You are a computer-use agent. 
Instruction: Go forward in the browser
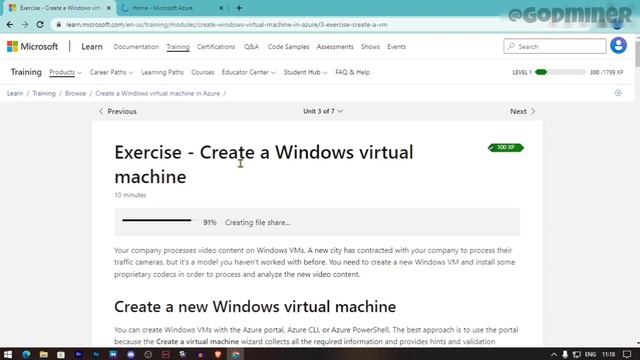[25, 24]
